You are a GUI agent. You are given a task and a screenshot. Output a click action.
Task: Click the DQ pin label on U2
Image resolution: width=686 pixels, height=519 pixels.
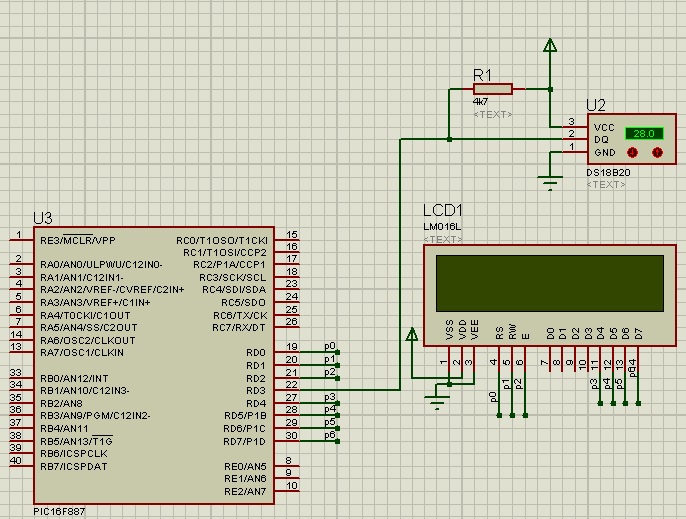coord(601,140)
